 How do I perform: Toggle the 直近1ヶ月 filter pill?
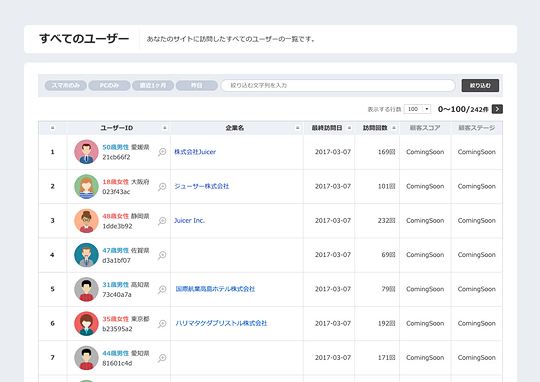[153, 85]
